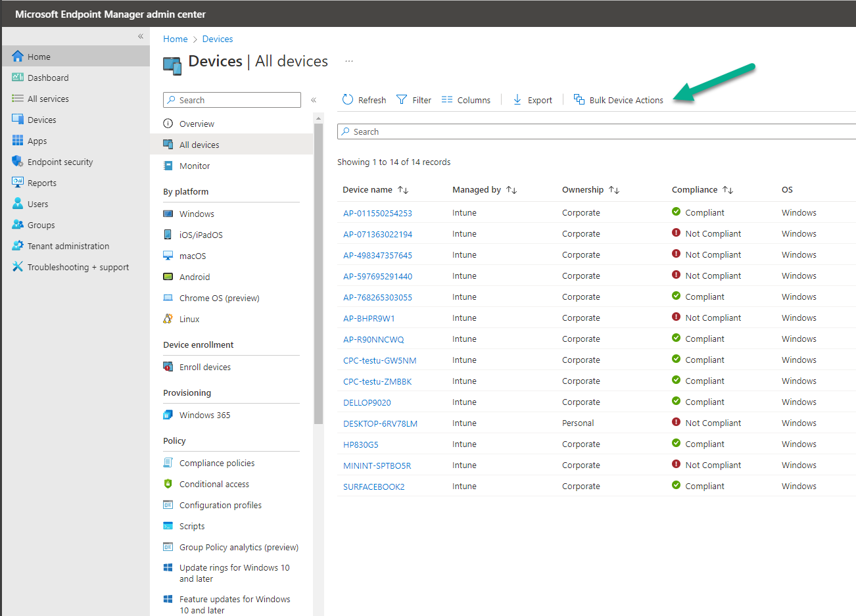Click the Troubleshooting + support wrench icon
The image size is (856, 616).
pos(18,267)
